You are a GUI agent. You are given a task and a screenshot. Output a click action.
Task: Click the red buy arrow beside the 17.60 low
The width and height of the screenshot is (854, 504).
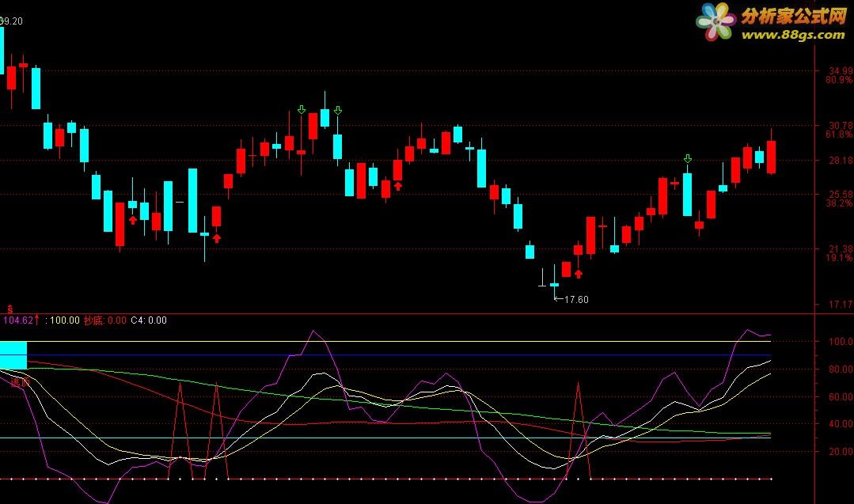(x=579, y=274)
